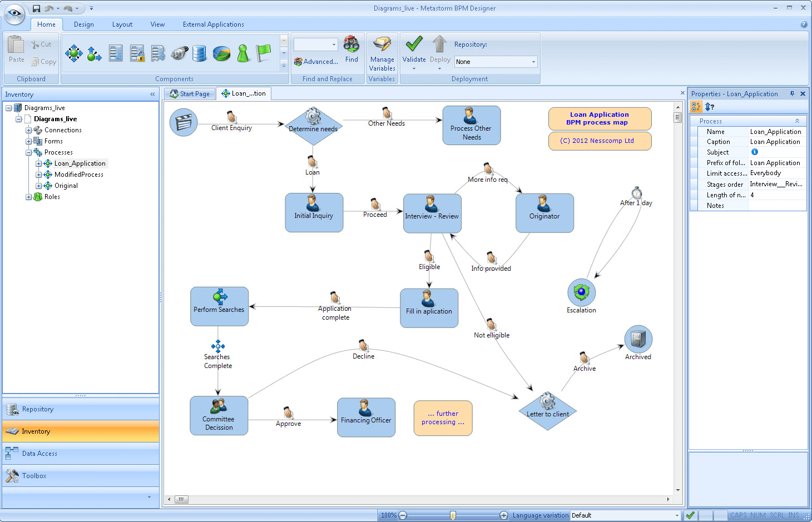The width and height of the screenshot is (812, 522).
Task: Collapse the Processes tree node
Action: [x=29, y=152]
